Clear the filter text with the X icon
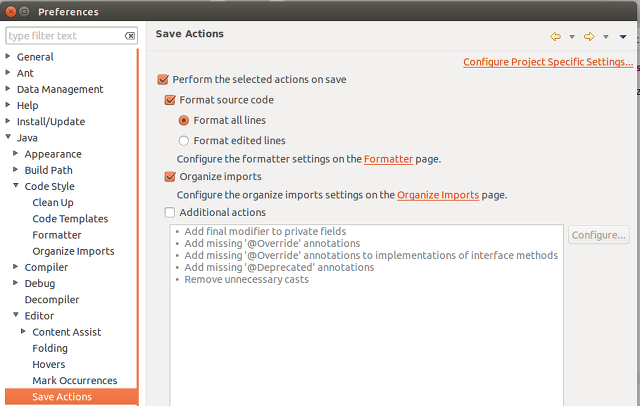Image resolution: width=640 pixels, height=406 pixels. (130, 36)
